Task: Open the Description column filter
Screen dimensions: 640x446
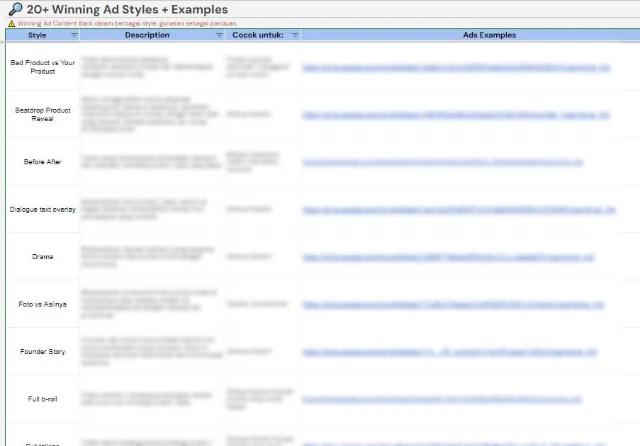Action: pyautogui.click(x=219, y=35)
